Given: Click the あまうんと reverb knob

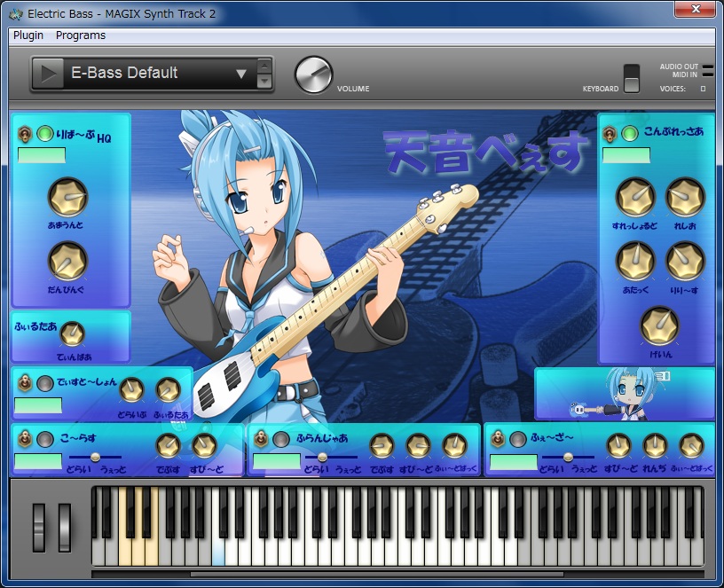Looking at the screenshot, I should click(67, 197).
